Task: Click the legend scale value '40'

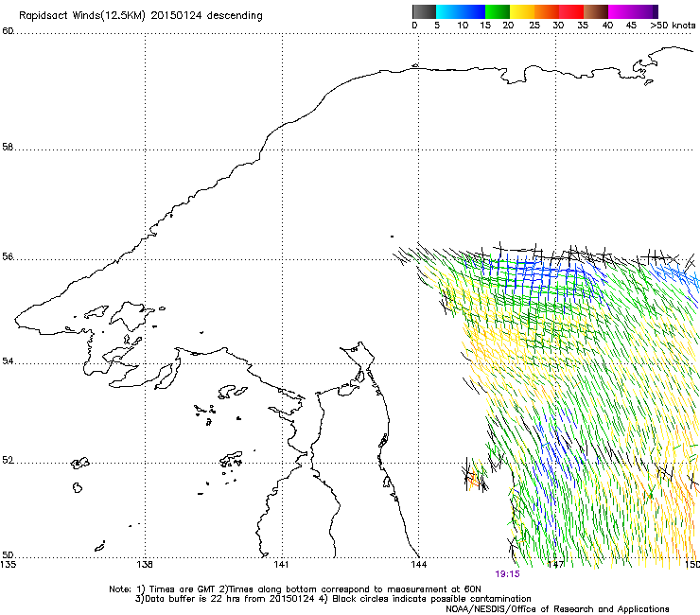Action: 607,26
